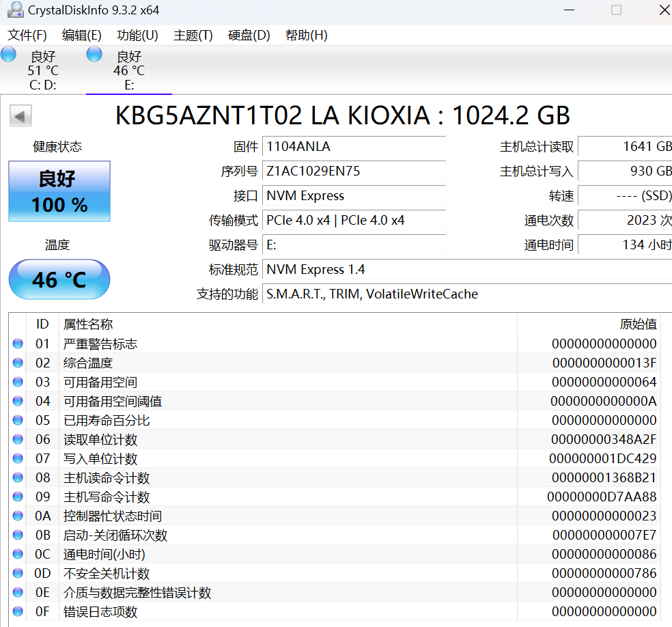Click the serial number field Z1AC1029EN75
This screenshot has width=672, height=627.
click(354, 171)
